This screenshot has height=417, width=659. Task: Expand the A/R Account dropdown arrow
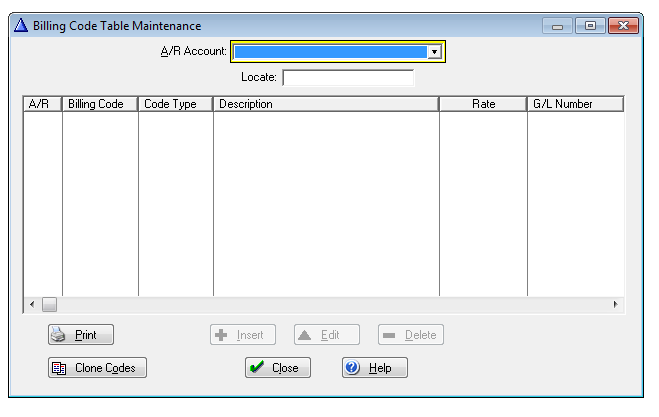[434, 52]
